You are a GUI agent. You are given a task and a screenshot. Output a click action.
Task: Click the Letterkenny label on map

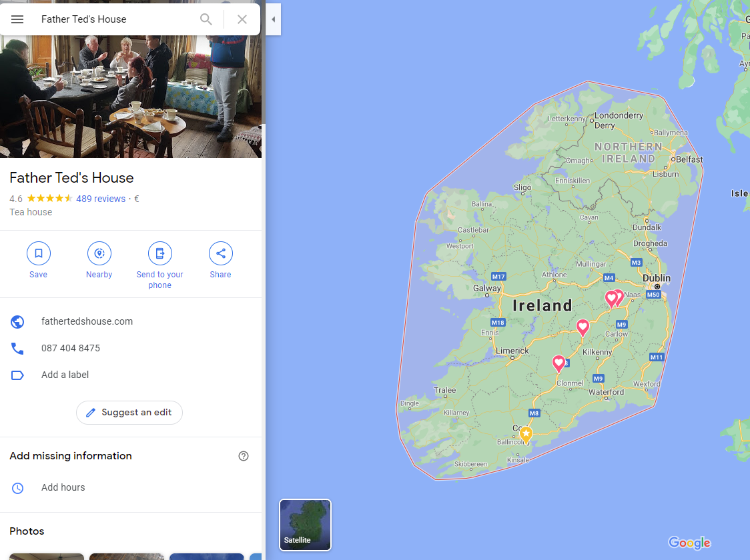pyautogui.click(x=567, y=119)
